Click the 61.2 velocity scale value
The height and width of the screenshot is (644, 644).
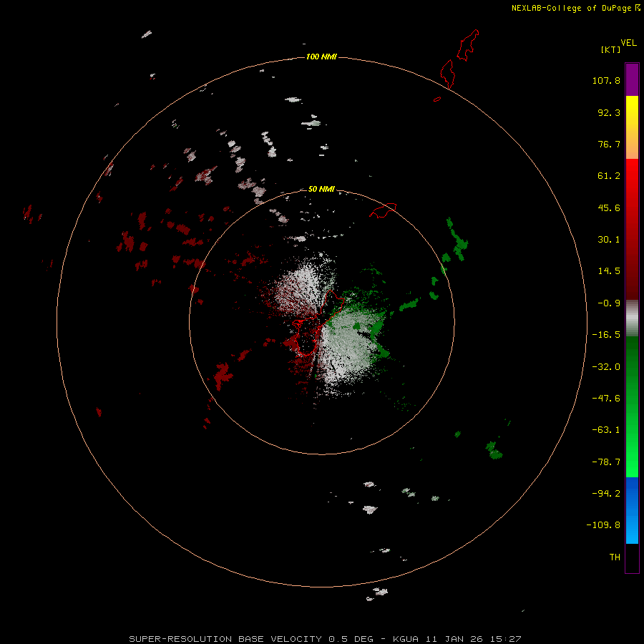click(609, 176)
